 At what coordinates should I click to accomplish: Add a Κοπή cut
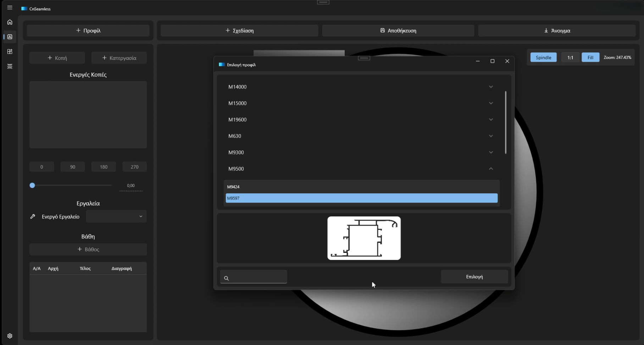(x=57, y=58)
